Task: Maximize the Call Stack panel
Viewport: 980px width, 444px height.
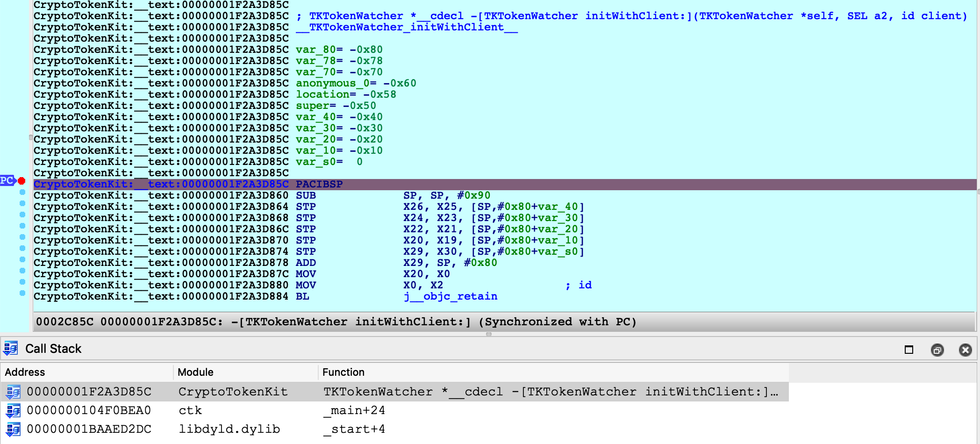Action: [908, 350]
